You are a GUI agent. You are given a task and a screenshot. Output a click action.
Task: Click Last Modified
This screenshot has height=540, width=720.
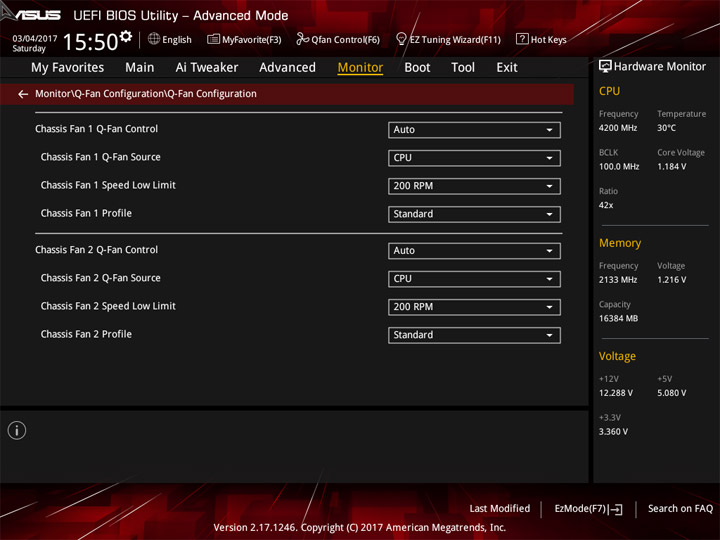500,509
